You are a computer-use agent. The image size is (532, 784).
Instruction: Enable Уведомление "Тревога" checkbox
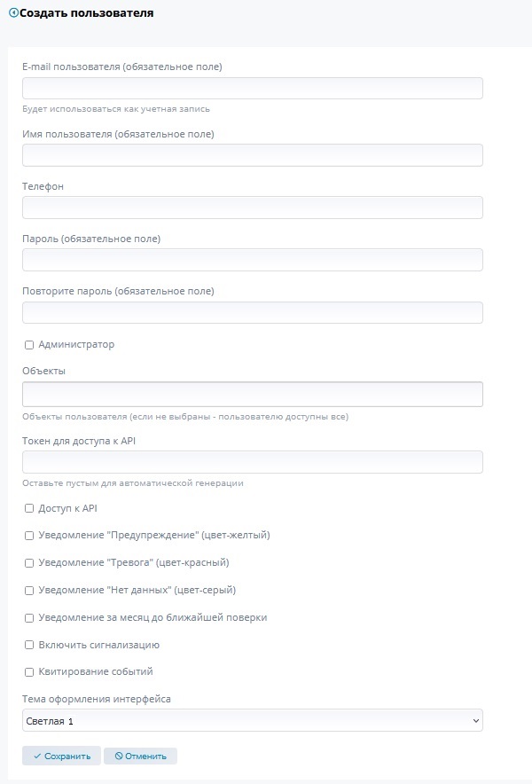pos(29,563)
